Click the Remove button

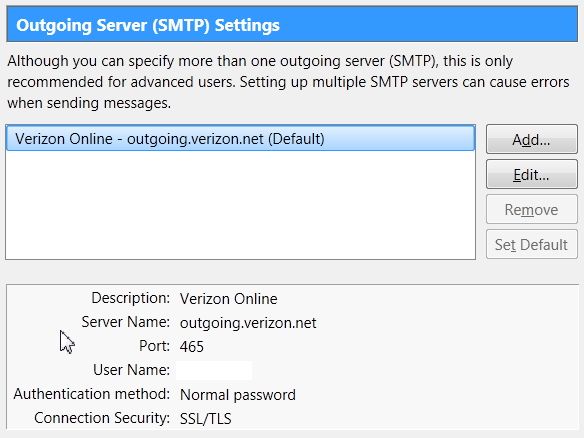[x=531, y=209]
